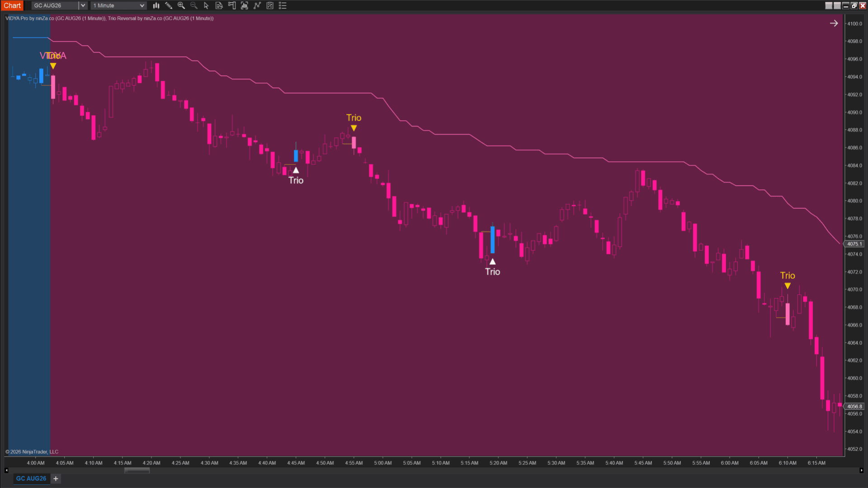Expand the GC AUG26 instrument dropdown arrow

pyautogui.click(x=83, y=5)
